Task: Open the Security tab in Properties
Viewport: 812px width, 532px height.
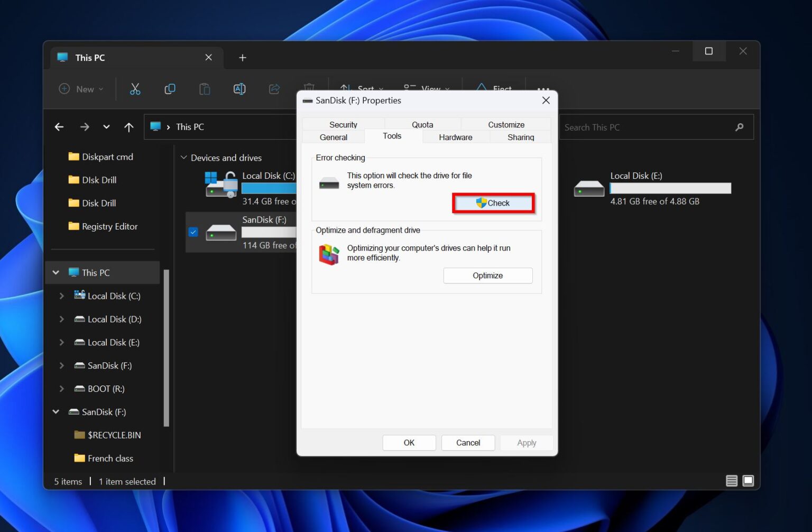Action: point(343,124)
